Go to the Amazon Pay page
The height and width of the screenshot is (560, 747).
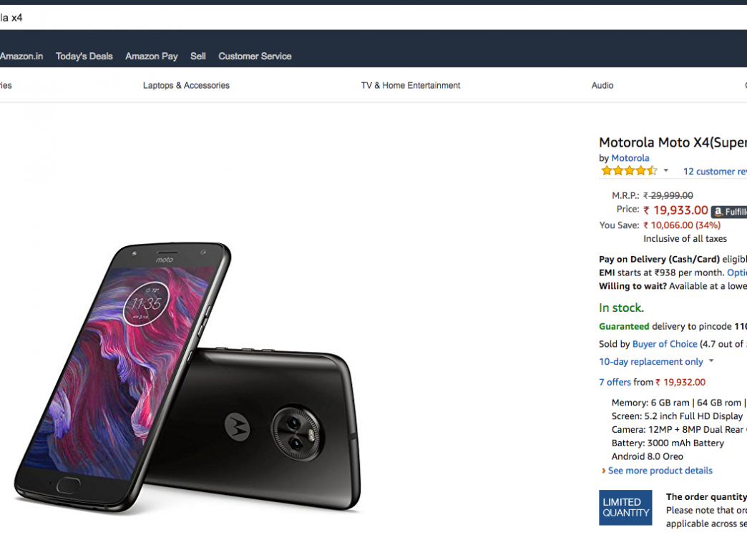point(151,57)
